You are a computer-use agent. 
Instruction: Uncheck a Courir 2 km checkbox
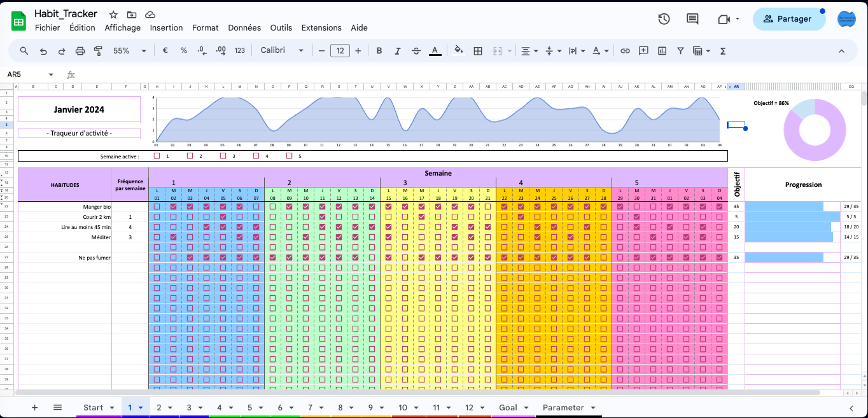pos(222,216)
